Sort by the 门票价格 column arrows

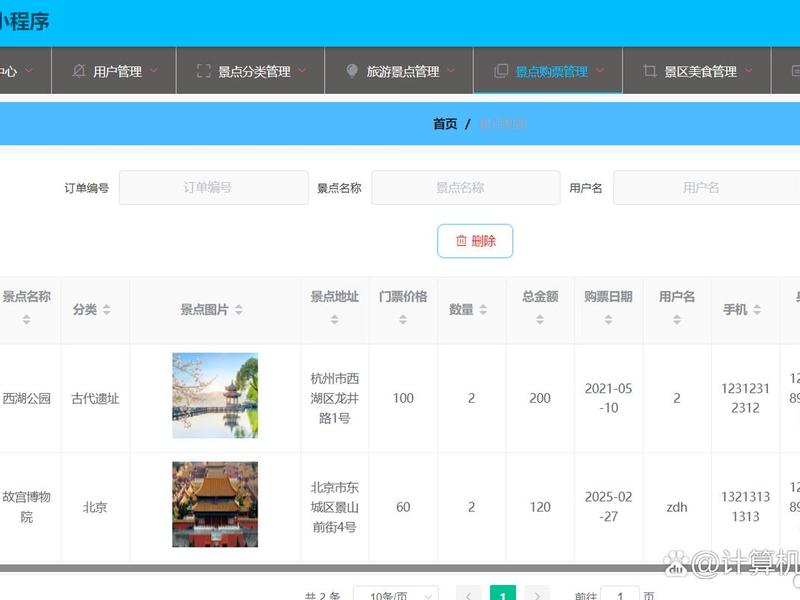pyautogui.click(x=403, y=320)
